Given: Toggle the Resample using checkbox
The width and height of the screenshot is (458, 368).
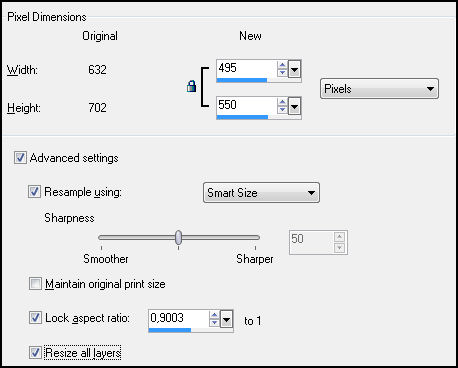Looking at the screenshot, I should (34, 192).
